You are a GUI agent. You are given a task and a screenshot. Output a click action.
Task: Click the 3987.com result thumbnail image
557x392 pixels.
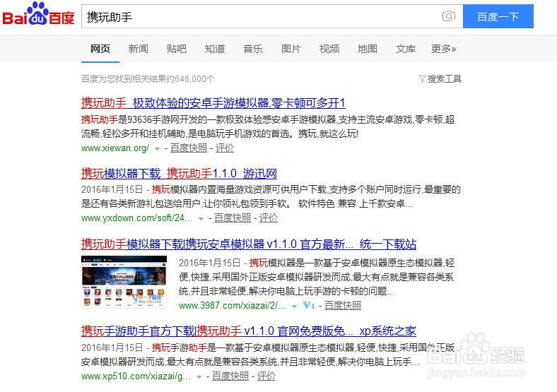click(124, 282)
